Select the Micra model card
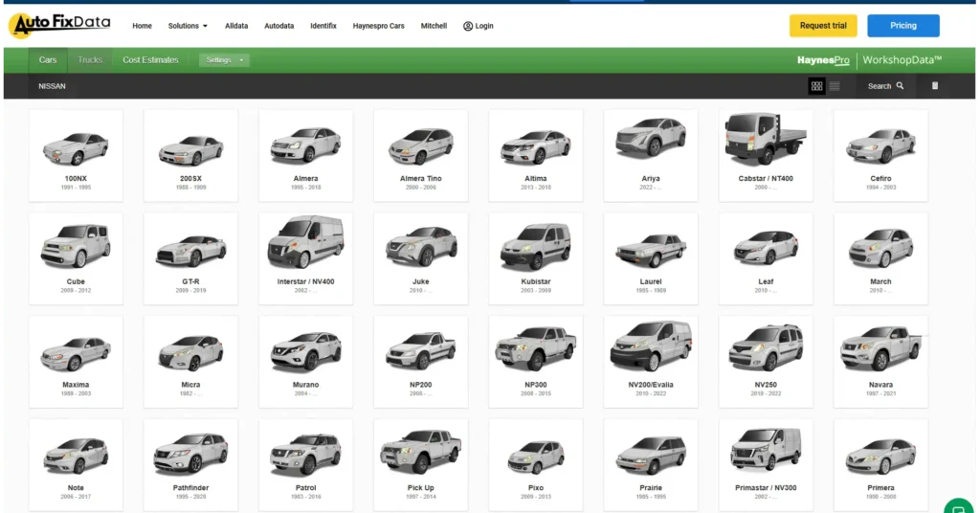The height and width of the screenshot is (513, 980). 190,362
